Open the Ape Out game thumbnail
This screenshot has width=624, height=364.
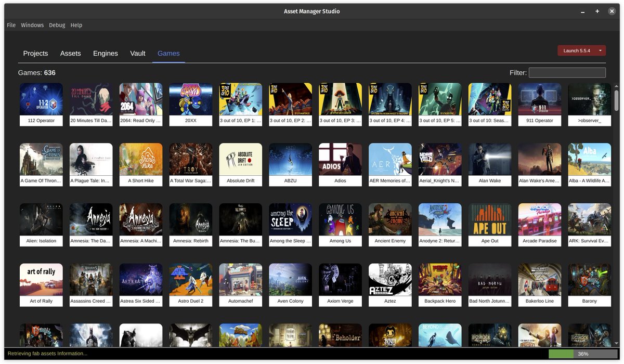pos(490,219)
